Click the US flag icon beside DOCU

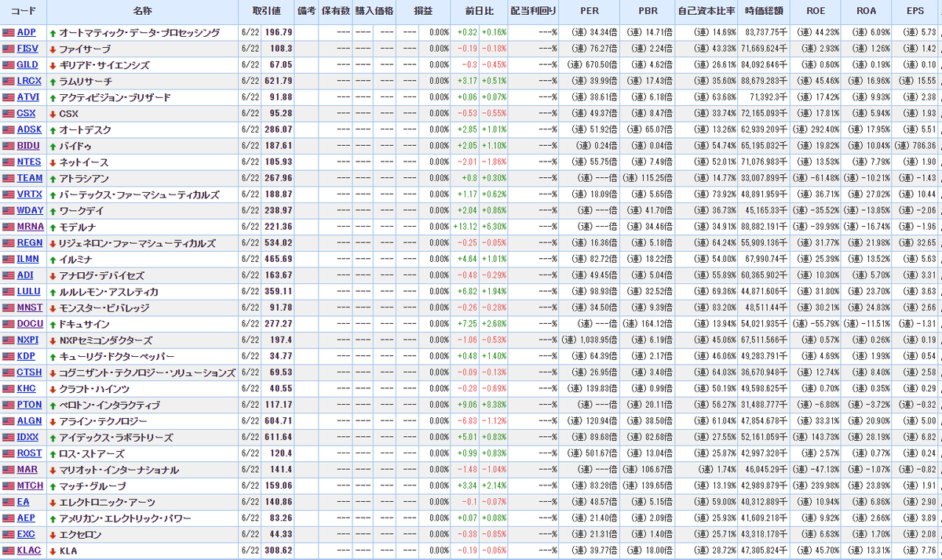click(x=9, y=325)
